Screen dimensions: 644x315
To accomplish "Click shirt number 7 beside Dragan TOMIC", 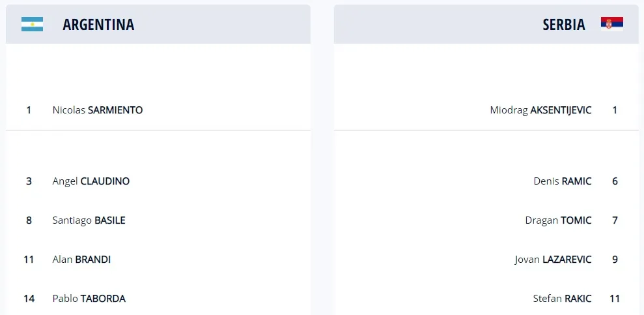I will tap(615, 220).
